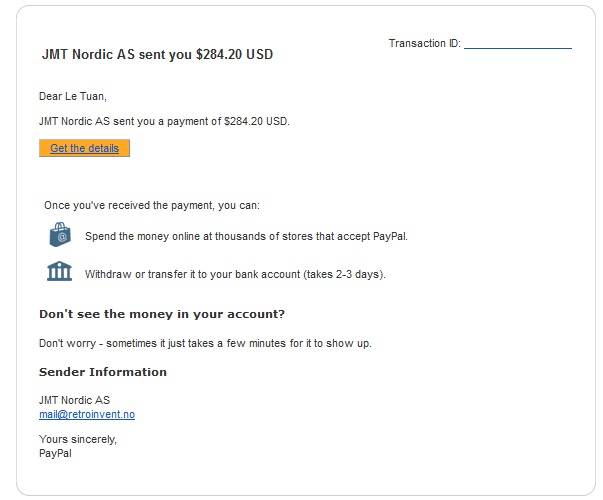
Task: Open the Get the details button
Action: click(x=84, y=149)
